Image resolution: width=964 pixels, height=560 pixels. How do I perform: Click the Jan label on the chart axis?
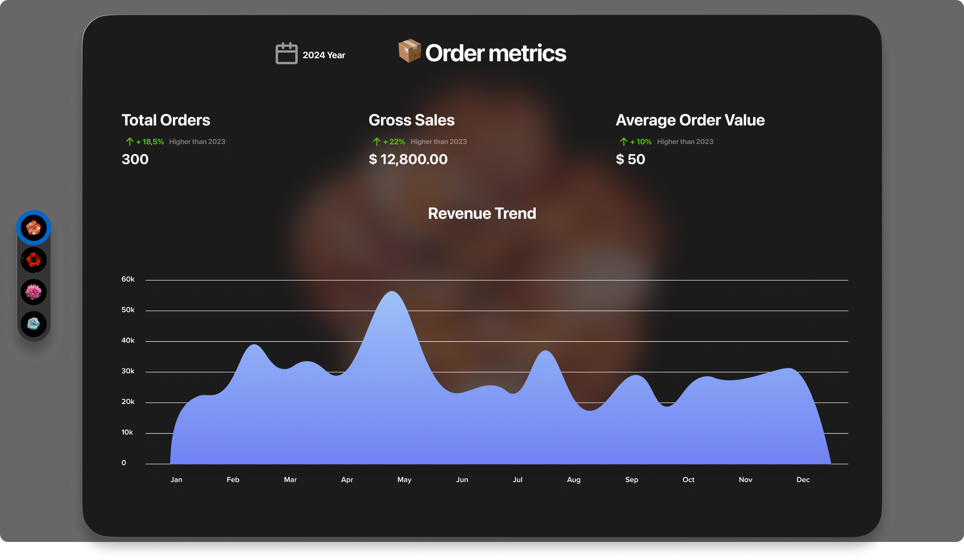coord(176,480)
